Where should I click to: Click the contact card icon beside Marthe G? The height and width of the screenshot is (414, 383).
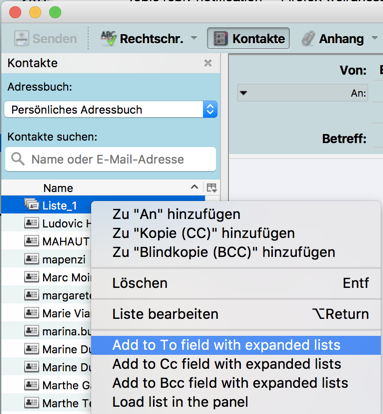pyautogui.click(x=31, y=385)
